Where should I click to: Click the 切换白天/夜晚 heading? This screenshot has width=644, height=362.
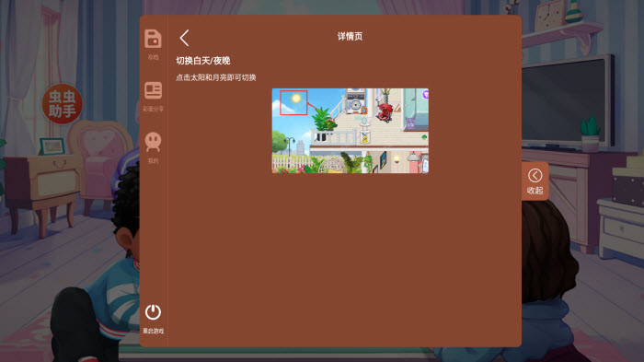(x=203, y=61)
